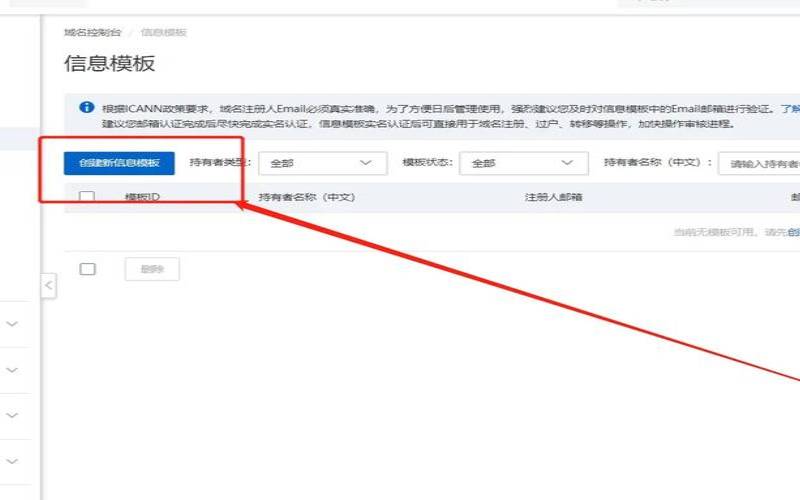Click the blue 创建新信息模板 button
The width and height of the screenshot is (800, 500).
119,163
